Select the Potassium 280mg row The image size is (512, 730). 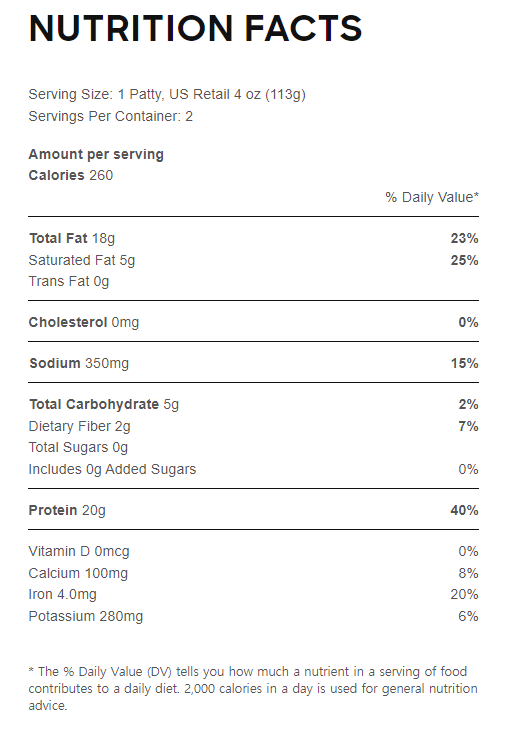[254, 616]
